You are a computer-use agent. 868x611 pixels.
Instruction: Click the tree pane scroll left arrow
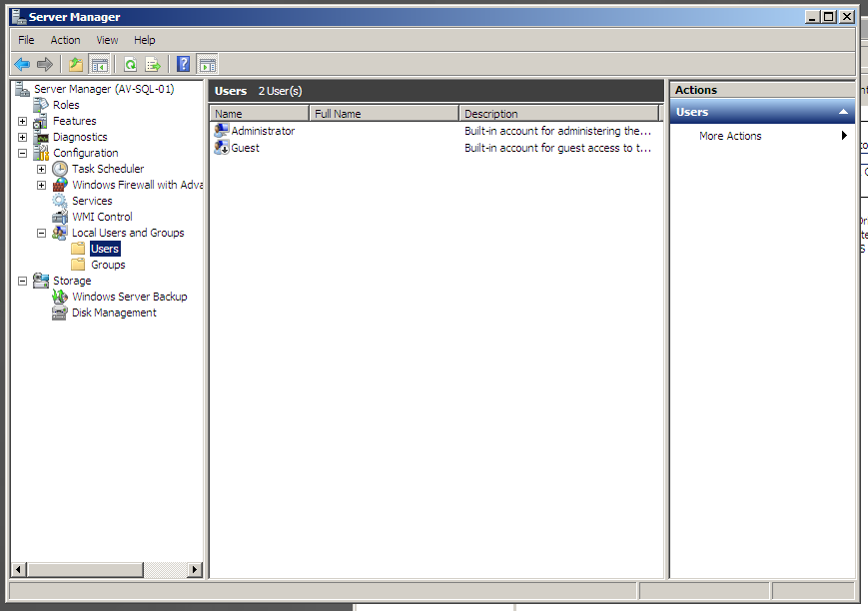click(x=18, y=569)
